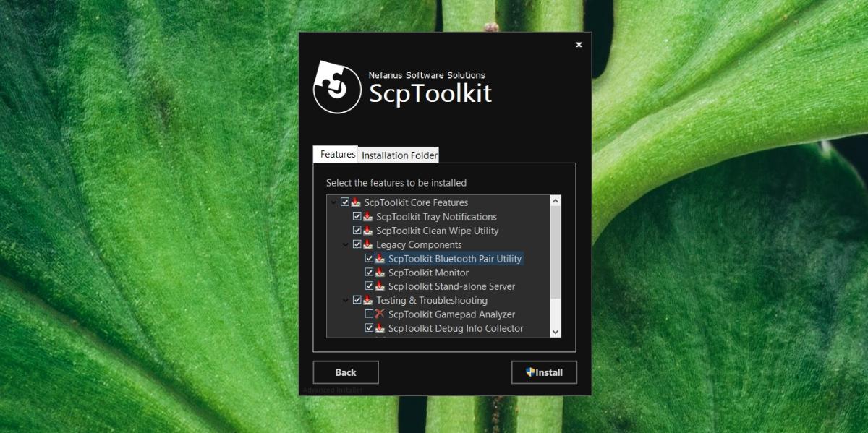Go back using the Back button
Screen dimensions: 868x433
point(346,372)
